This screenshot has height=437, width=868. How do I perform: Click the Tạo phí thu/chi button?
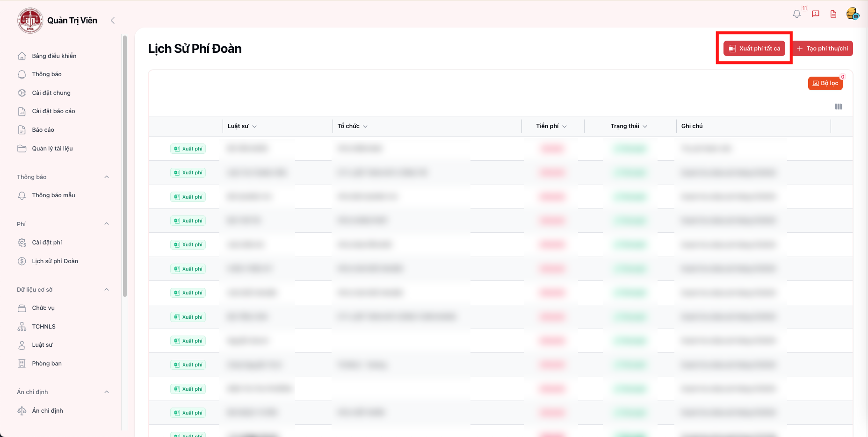tap(823, 49)
